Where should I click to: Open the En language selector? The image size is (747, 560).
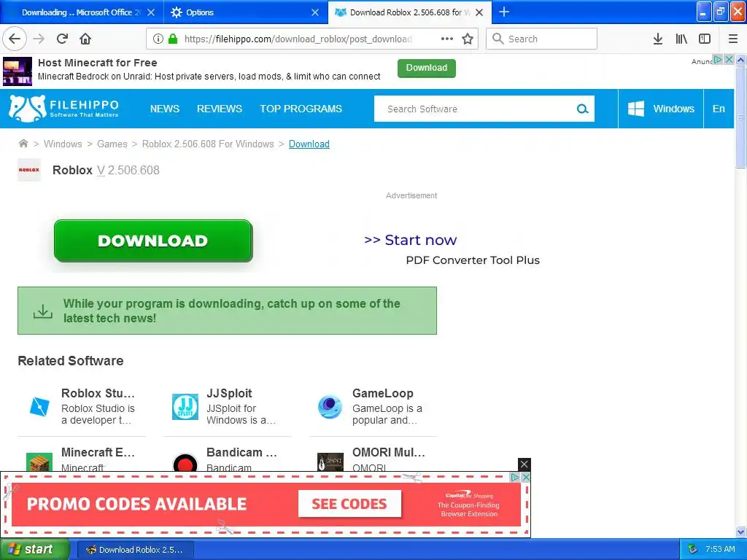point(719,109)
